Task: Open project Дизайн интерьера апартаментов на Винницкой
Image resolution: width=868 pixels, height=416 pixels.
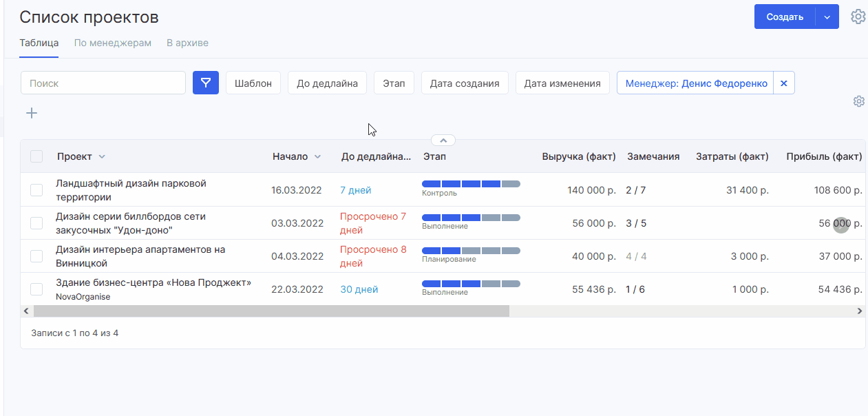Action: tap(140, 256)
